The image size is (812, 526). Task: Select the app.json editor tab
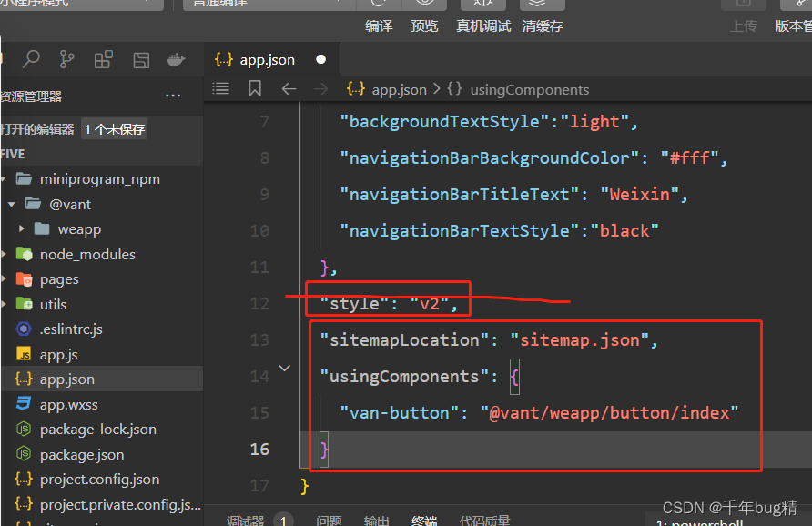click(x=271, y=59)
